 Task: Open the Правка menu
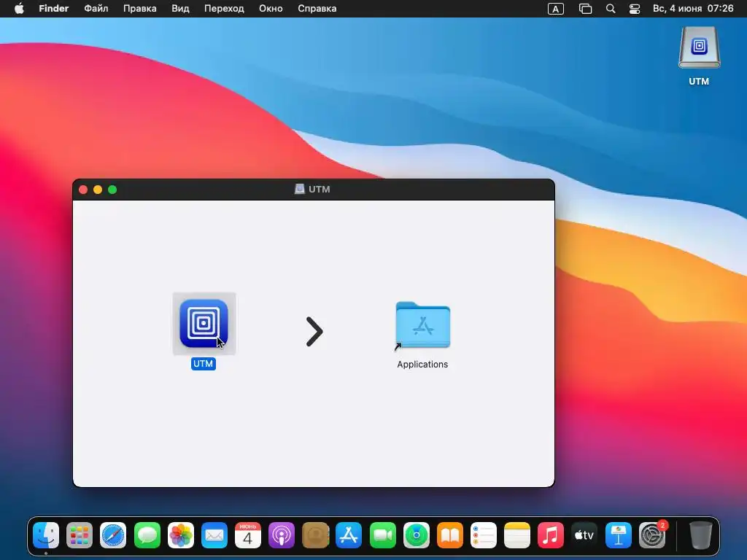tap(139, 9)
